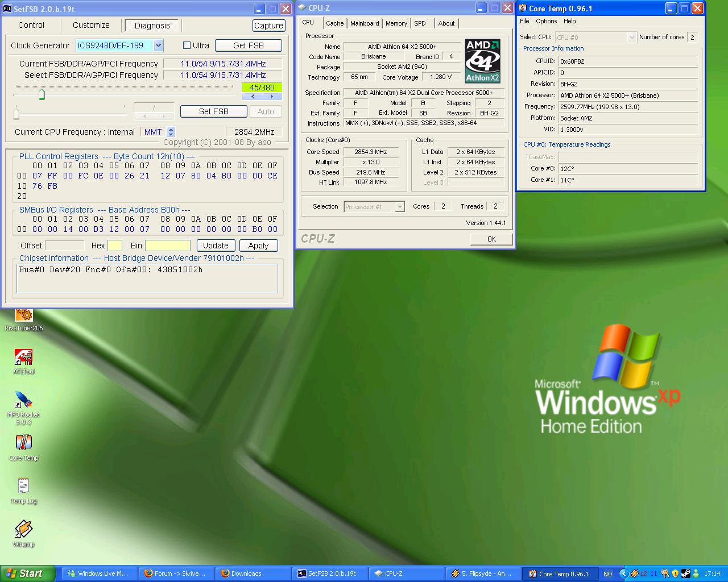Click the Hex input field in SetFSB
This screenshot has width=728, height=582.
pyautogui.click(x=115, y=246)
